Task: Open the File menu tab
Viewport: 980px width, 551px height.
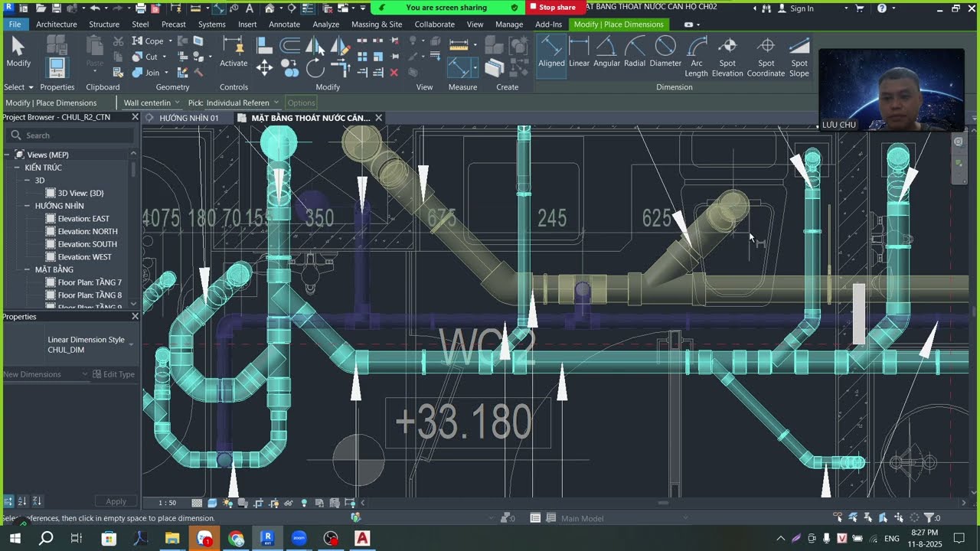Action: pos(15,24)
